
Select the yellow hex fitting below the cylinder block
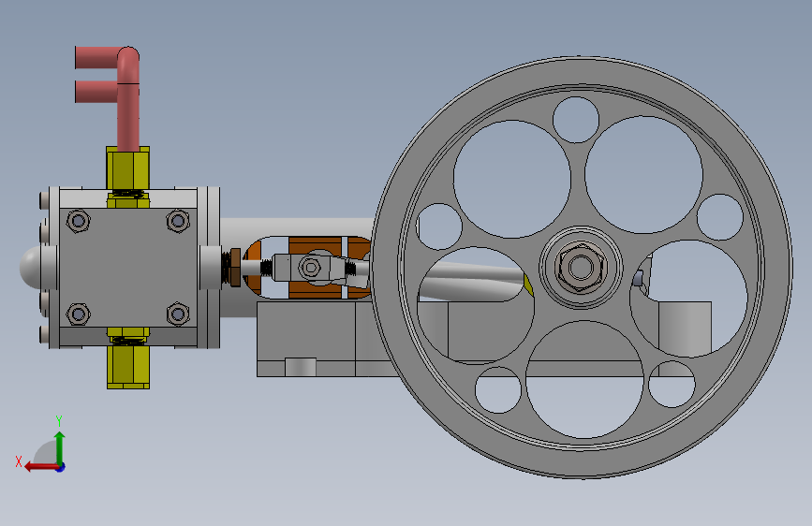tap(128, 367)
